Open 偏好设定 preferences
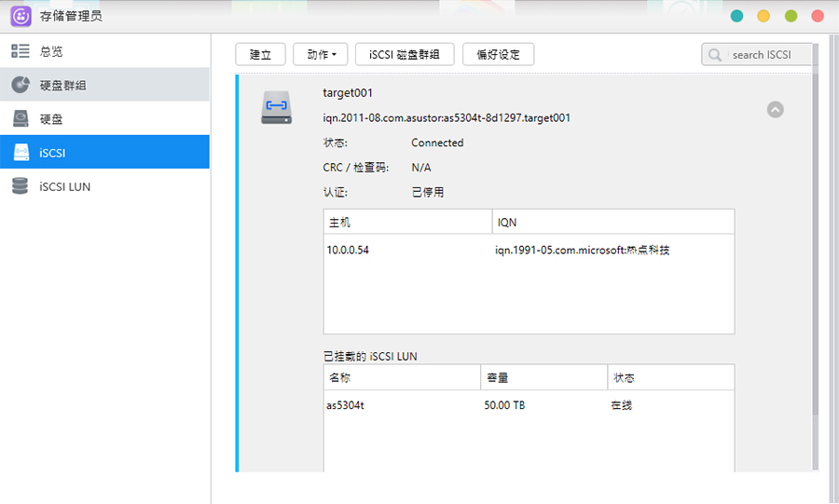The image size is (839, 504). (x=498, y=55)
